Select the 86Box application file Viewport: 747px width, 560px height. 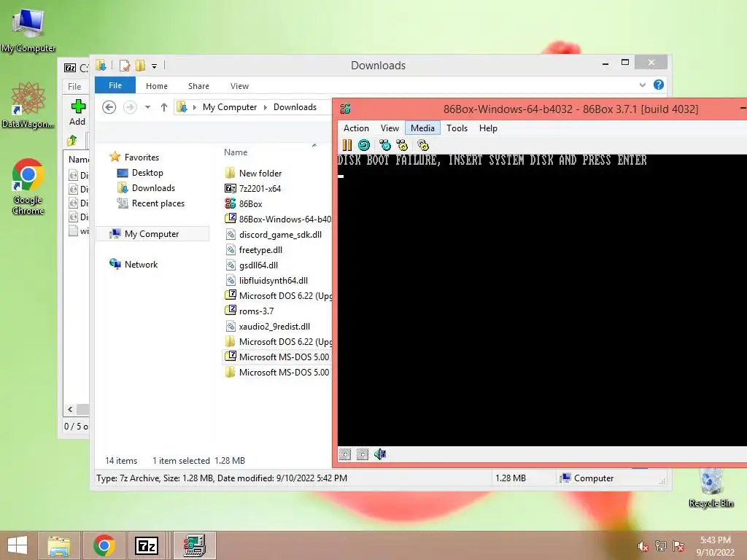250,204
